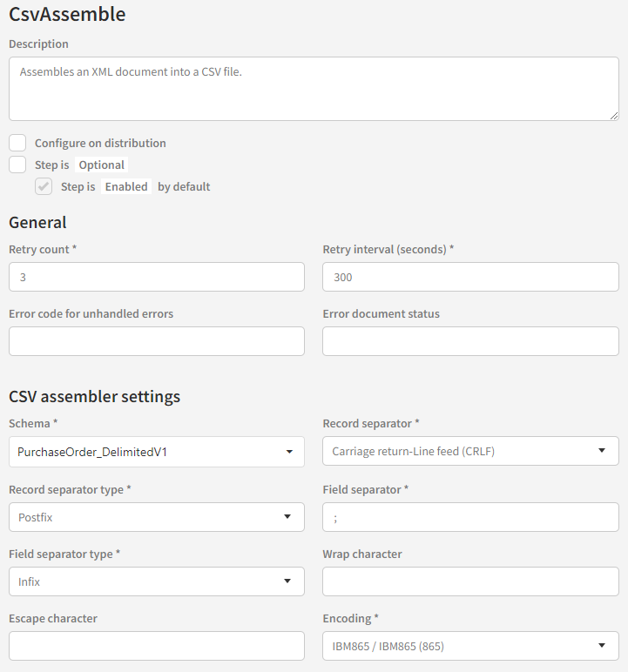Click the Description text area

(x=314, y=89)
